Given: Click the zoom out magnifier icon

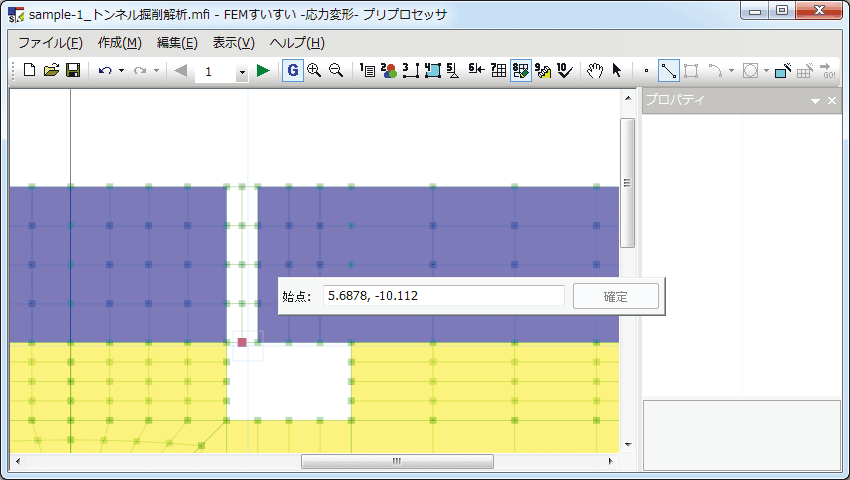Looking at the screenshot, I should tap(336, 71).
